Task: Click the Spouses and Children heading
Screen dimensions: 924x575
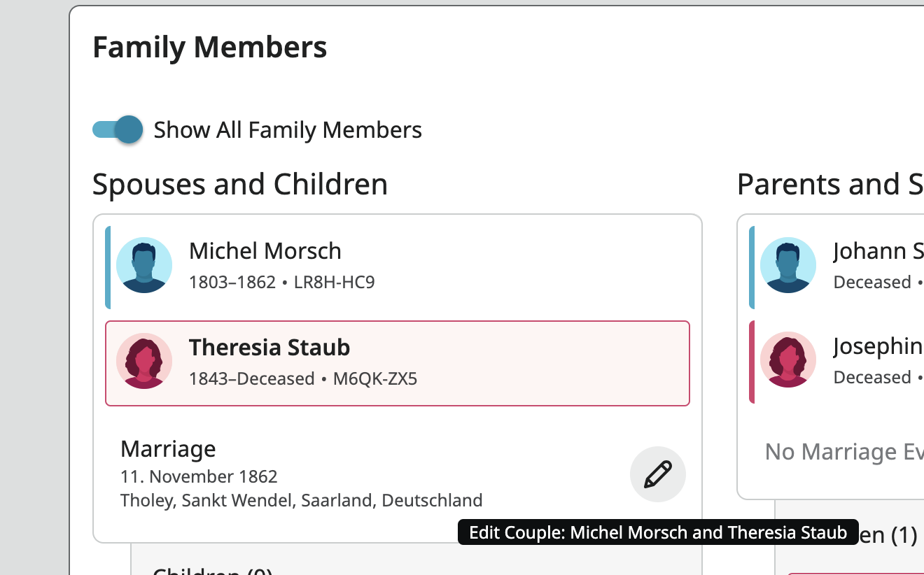Action: (239, 185)
